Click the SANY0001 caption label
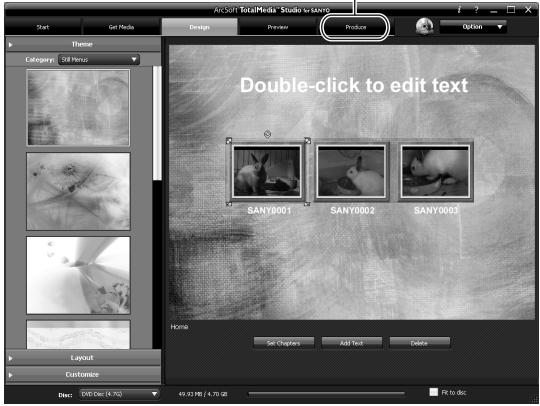Viewport: 540px width, 406px height. [x=269, y=210]
